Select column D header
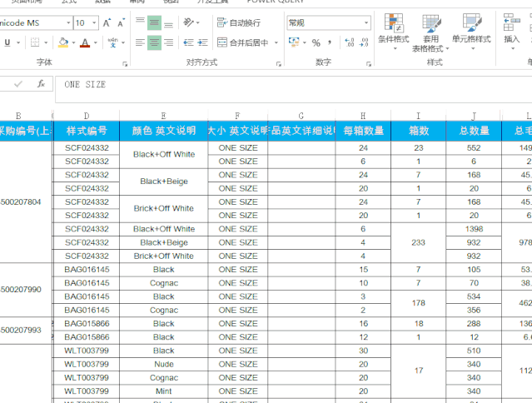Viewport: 532px width, 403px height. (87, 116)
